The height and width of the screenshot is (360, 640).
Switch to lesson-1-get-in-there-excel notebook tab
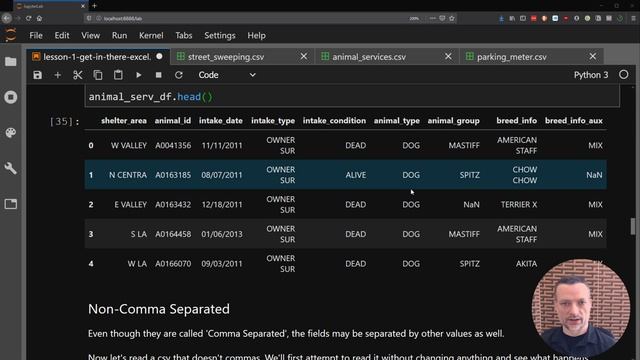97,57
